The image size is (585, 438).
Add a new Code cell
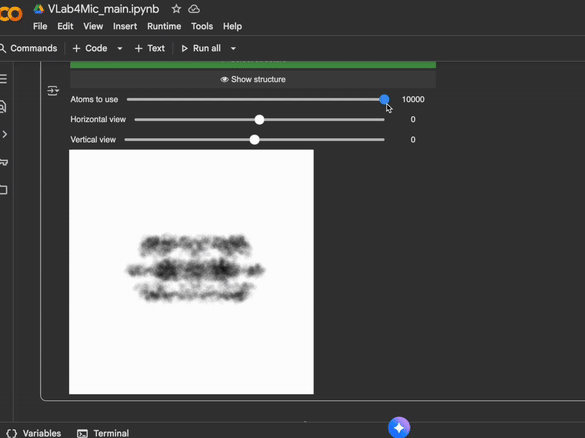click(x=90, y=49)
